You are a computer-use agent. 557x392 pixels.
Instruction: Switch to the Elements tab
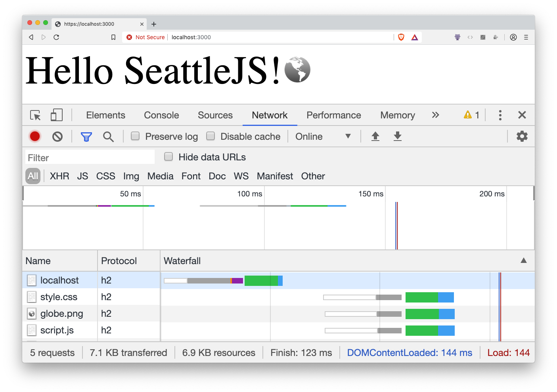tap(106, 115)
